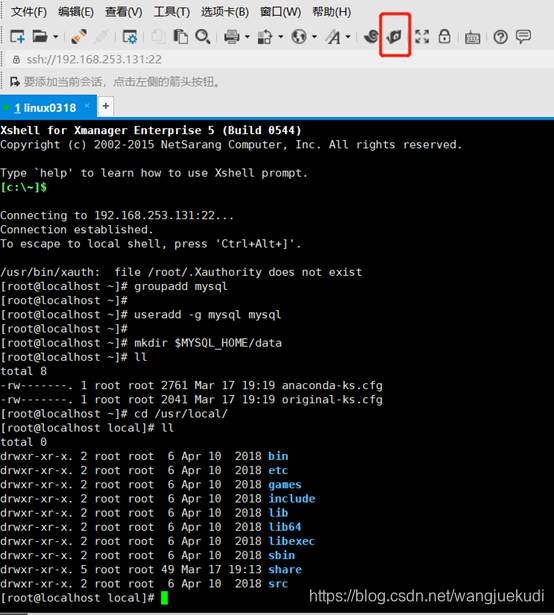Open the 编辑(E) menu
The image size is (554, 615).
coord(76,12)
